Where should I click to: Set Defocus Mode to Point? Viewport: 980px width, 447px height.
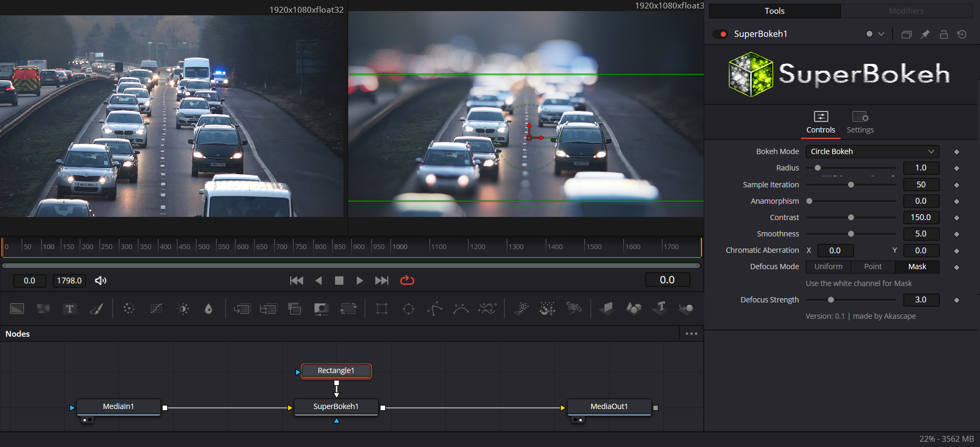click(873, 267)
